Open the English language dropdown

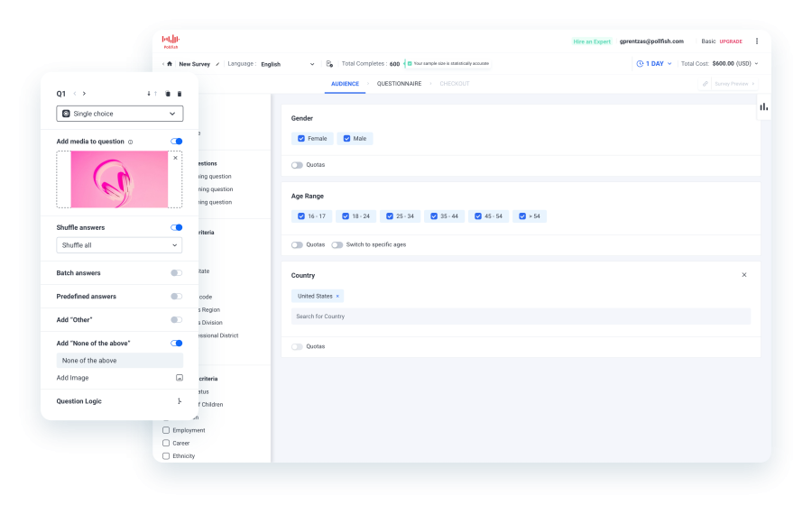(287, 64)
